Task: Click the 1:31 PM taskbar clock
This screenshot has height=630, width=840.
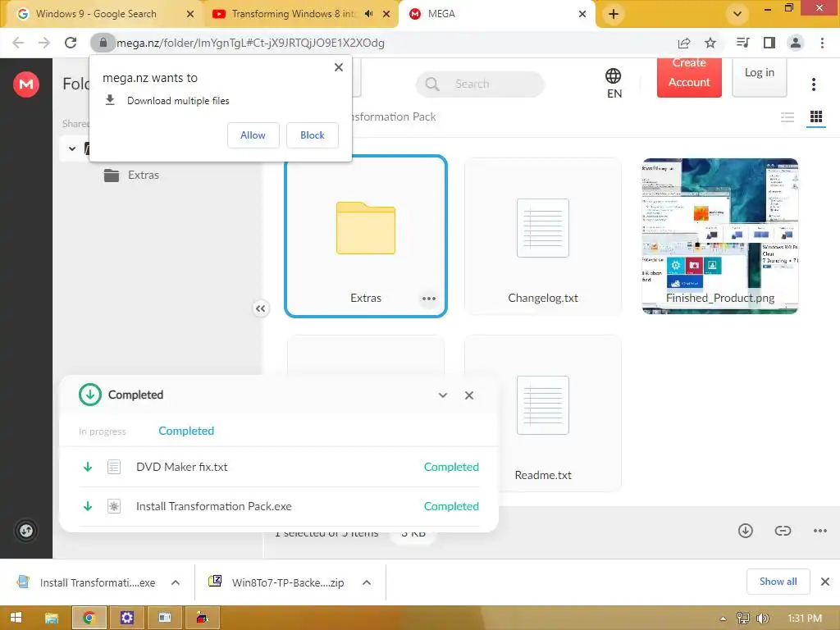Action: point(805,619)
